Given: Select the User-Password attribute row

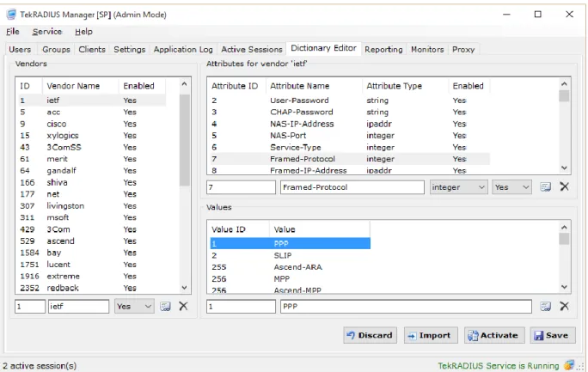Looking at the screenshot, I should tap(350, 101).
